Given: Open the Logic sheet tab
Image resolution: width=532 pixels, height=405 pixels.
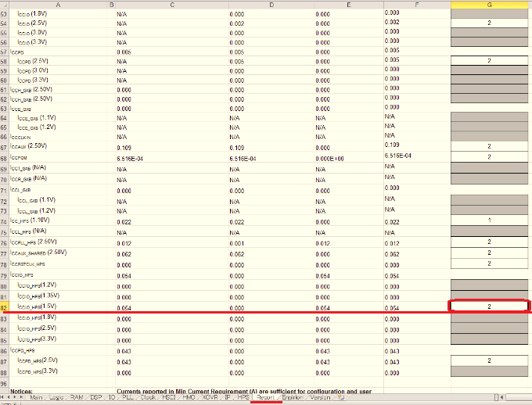Looking at the screenshot, I should [57, 398].
